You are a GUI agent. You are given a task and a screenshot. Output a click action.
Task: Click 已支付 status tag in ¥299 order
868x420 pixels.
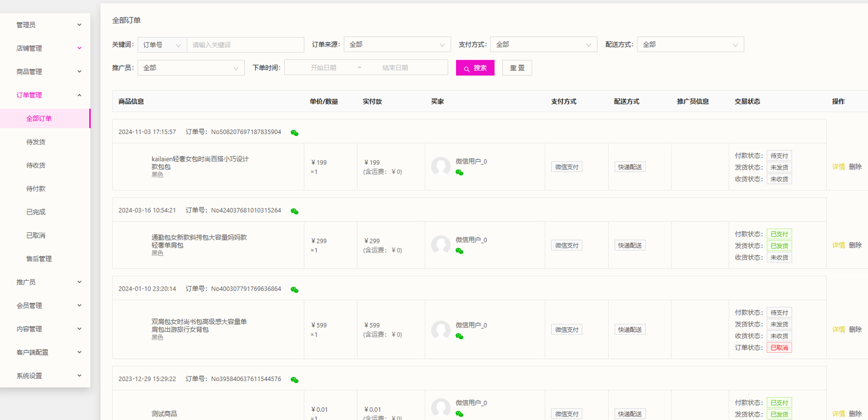[779, 234]
